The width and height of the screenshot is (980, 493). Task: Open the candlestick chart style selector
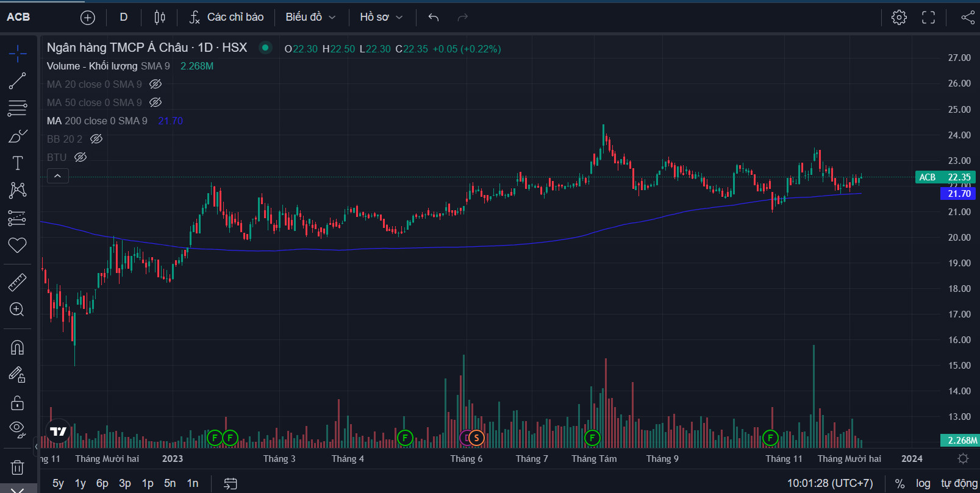pyautogui.click(x=160, y=17)
